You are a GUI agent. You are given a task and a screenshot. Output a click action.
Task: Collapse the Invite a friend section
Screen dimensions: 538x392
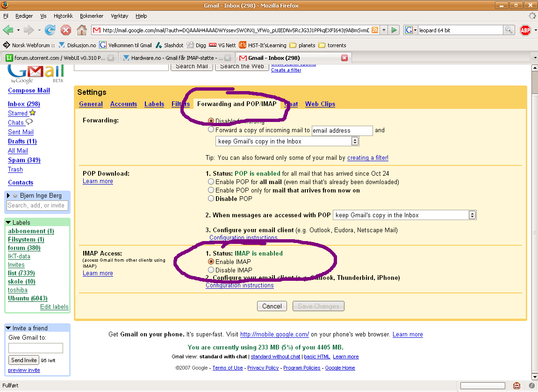click(8, 328)
